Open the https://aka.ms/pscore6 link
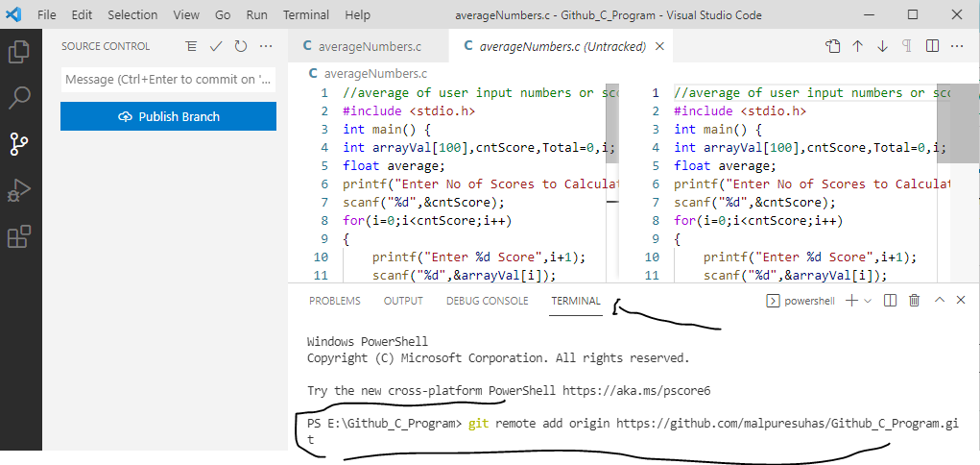Screen dimensions: 980x465 [x=637, y=391]
